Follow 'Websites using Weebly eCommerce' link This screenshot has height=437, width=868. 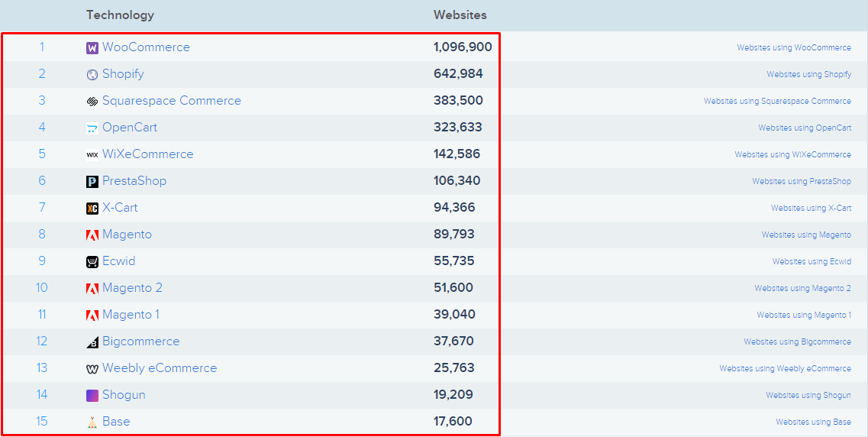click(785, 368)
